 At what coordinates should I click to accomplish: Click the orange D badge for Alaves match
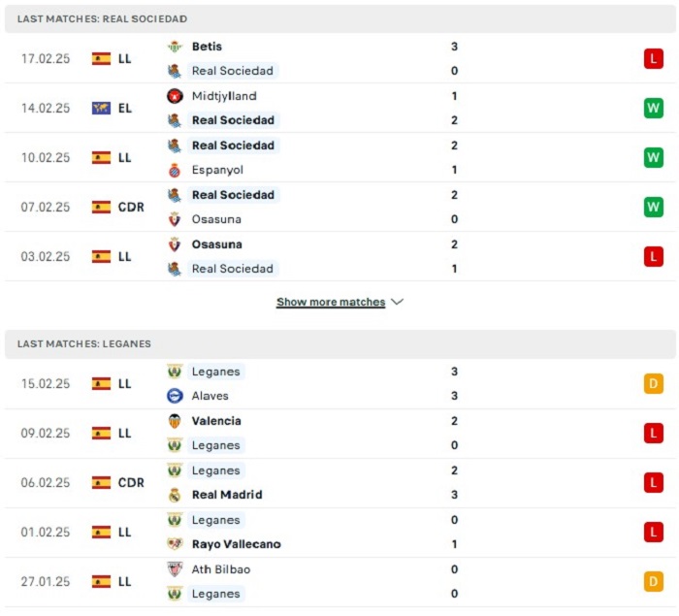click(x=654, y=384)
